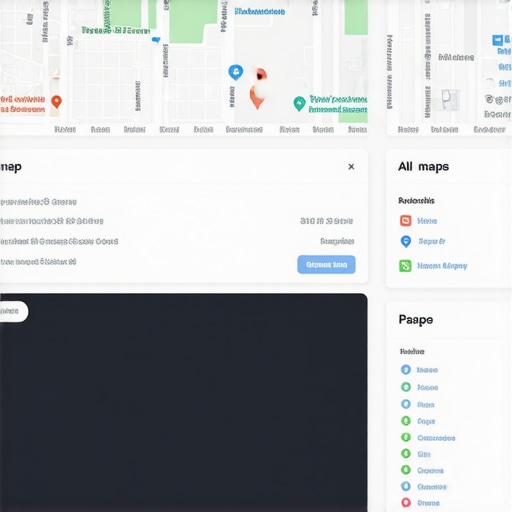512x512 pixels.
Task: Select the large red location marker
Action: [x=258, y=88]
